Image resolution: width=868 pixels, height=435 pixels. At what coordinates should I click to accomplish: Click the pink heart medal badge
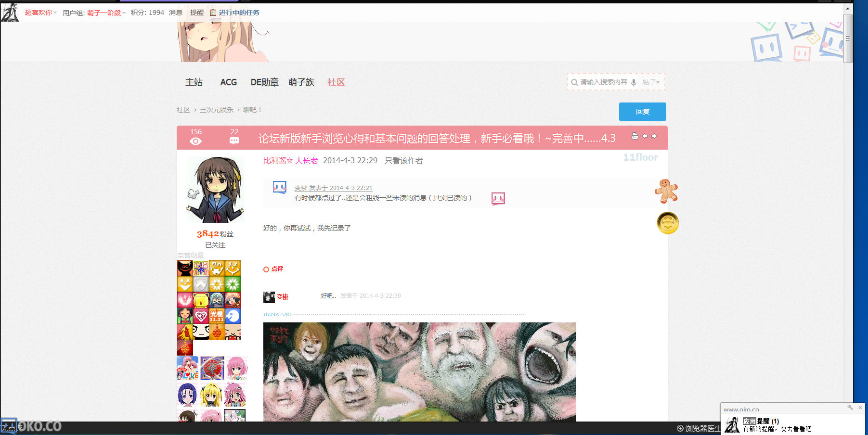[x=201, y=316]
